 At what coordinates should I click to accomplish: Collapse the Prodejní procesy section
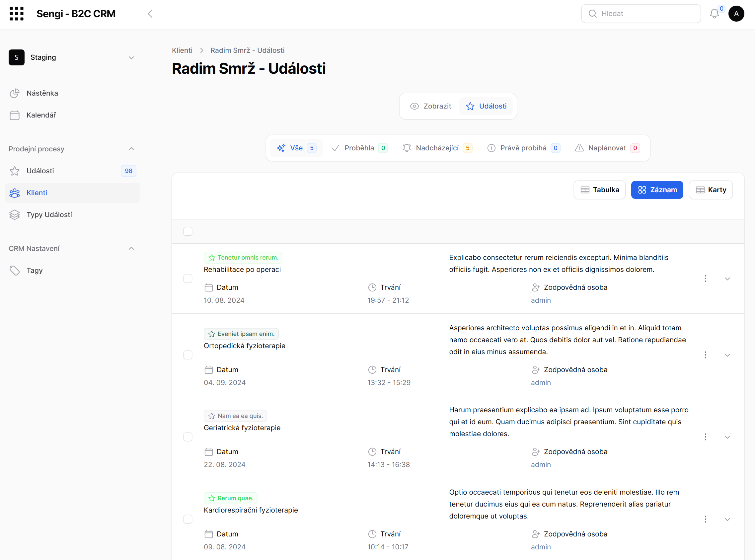131,149
